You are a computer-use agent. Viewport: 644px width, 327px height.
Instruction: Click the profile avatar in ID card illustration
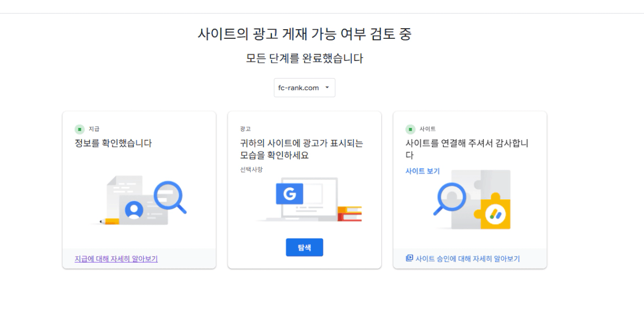[134, 210]
